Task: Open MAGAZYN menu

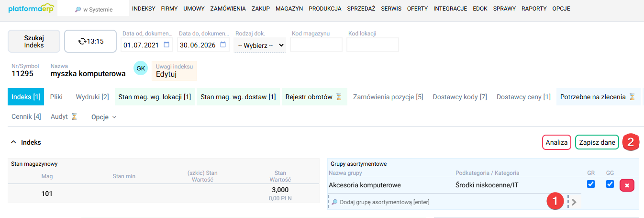Action: pyautogui.click(x=289, y=9)
